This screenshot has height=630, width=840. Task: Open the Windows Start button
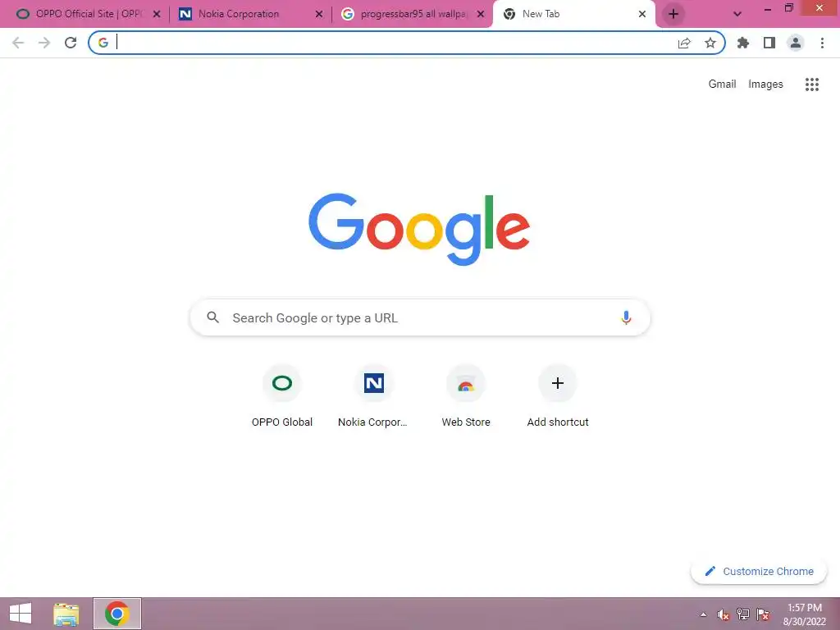tap(21, 614)
